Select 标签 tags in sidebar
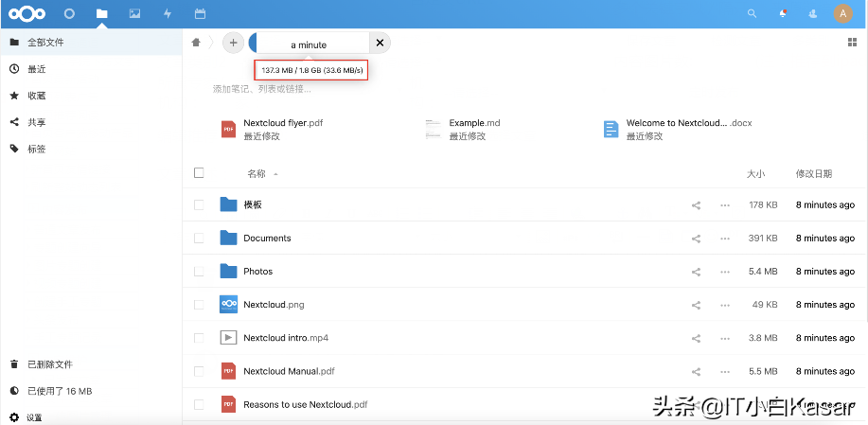This screenshot has height=425, width=868. click(x=91, y=149)
